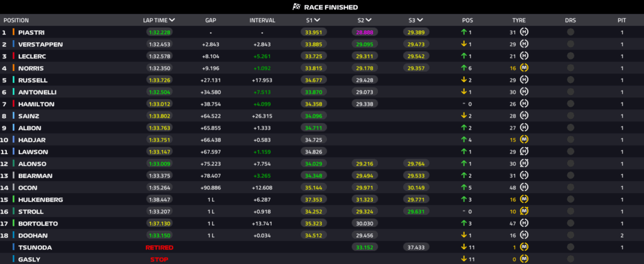Click the Interval column header
This screenshot has height=264, width=644.
point(262,20)
